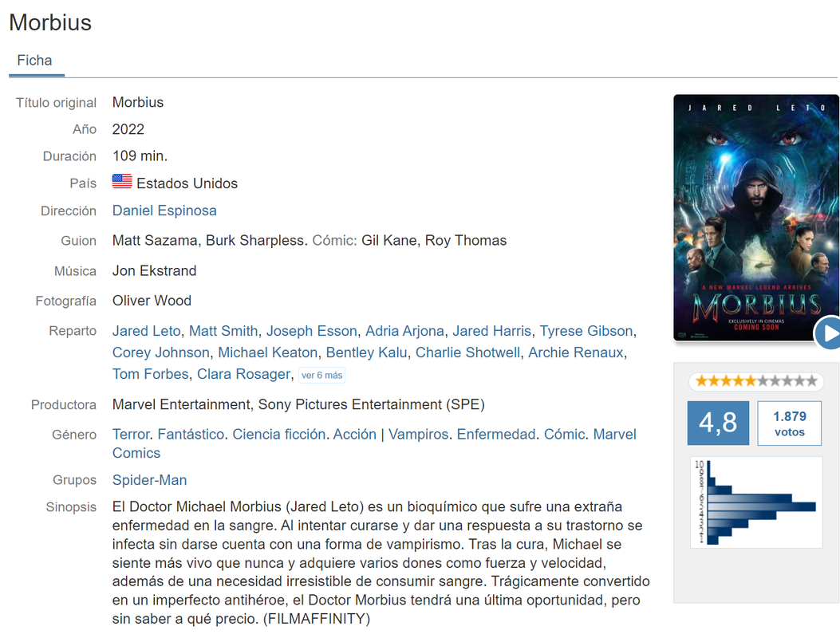The height and width of the screenshot is (638, 840).
Task: Open the Morbius movie poster
Action: pos(756,218)
